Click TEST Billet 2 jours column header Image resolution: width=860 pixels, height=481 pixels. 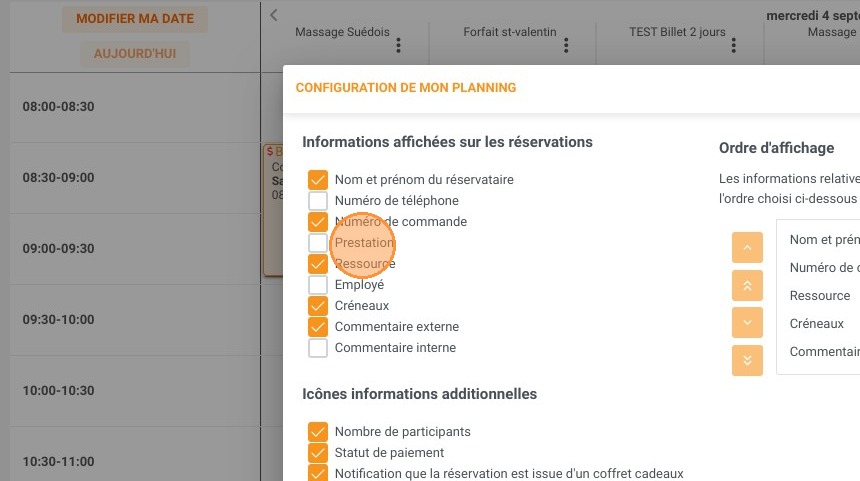tap(677, 32)
